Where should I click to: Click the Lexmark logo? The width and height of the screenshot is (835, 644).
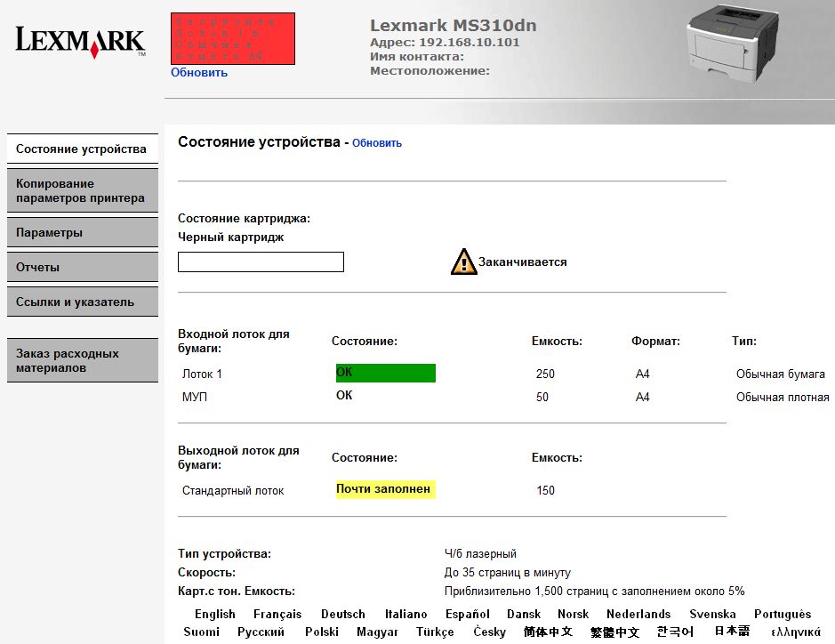[81, 41]
